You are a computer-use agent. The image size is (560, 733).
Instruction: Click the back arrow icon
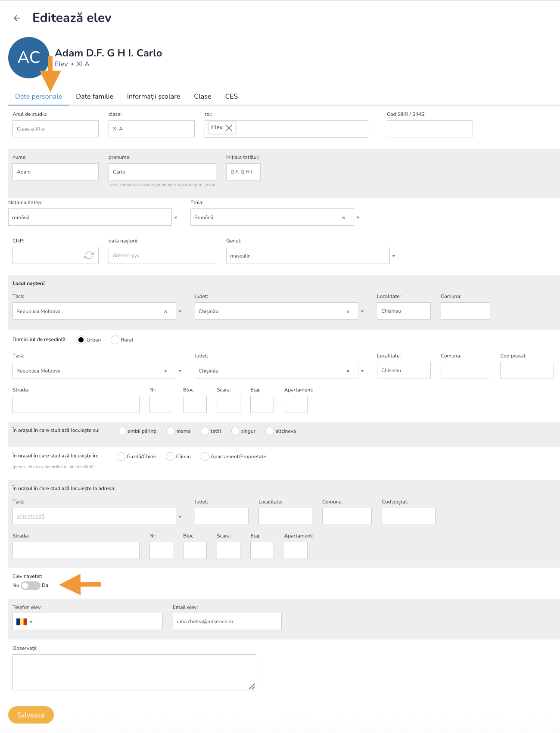[17, 18]
